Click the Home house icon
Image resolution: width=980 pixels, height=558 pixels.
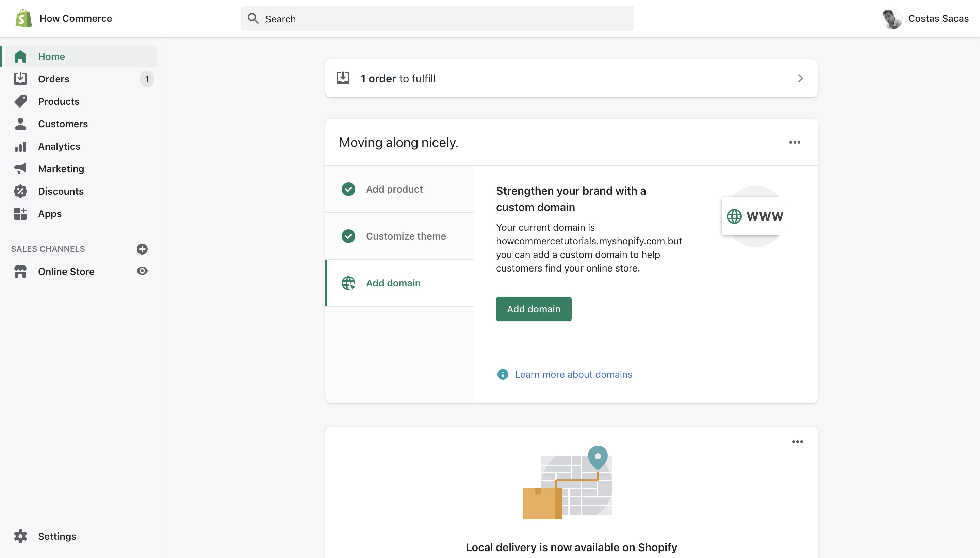point(20,56)
